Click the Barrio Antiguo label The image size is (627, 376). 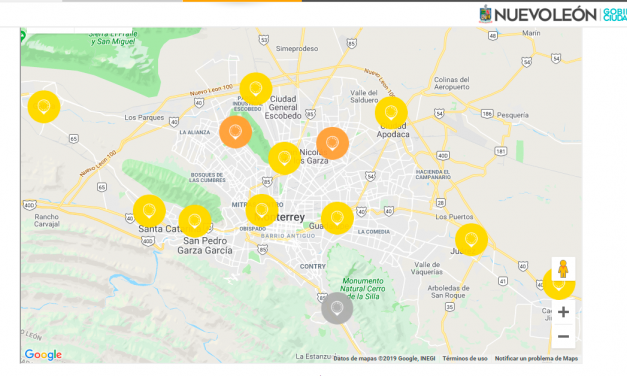pos(288,236)
